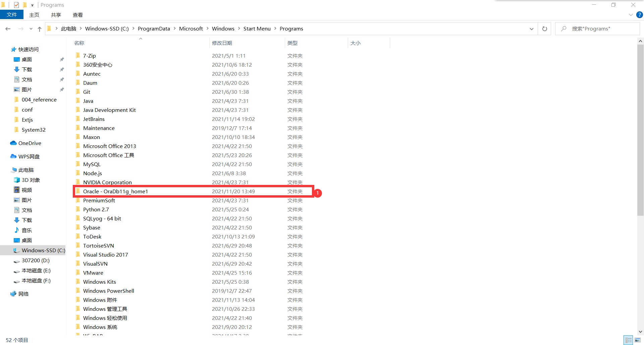Select the 360安全中心 folder name
Viewport: 644px width, 345px height.
[x=98, y=65]
